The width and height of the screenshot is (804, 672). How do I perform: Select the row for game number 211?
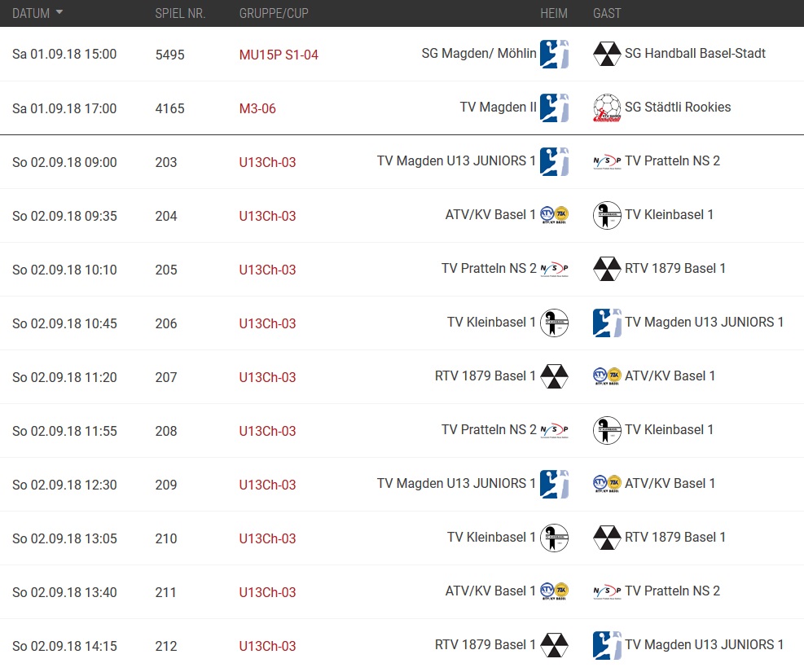point(402,592)
